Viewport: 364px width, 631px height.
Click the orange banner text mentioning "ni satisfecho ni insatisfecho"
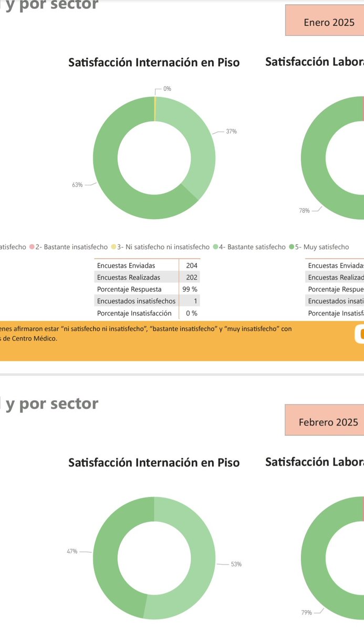click(x=146, y=328)
